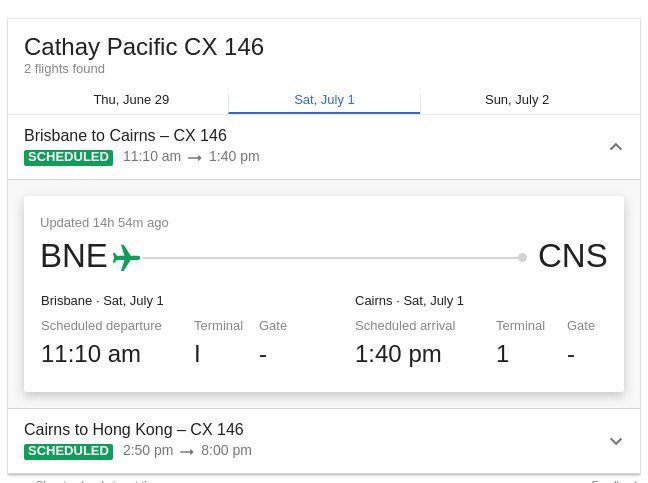This screenshot has width=648, height=483.
Task: Click the SCHEDULED badge for Hong Kong flight
Action: coord(68,451)
